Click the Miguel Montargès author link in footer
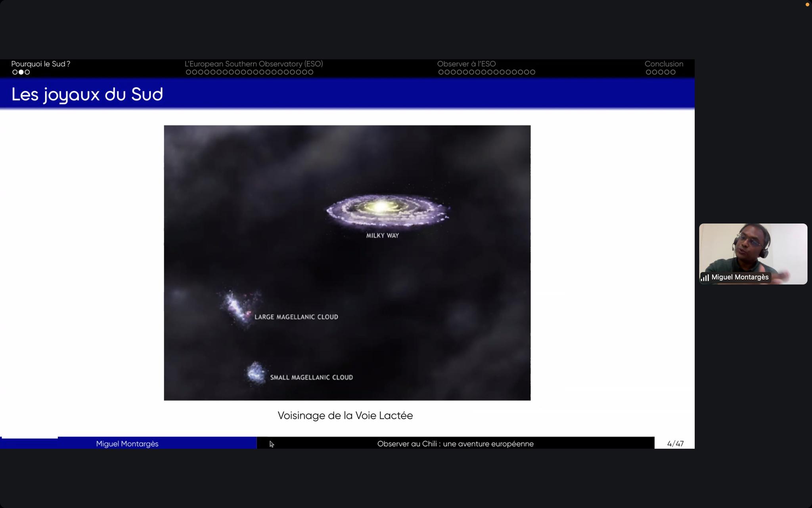The height and width of the screenshot is (508, 812). (x=127, y=444)
